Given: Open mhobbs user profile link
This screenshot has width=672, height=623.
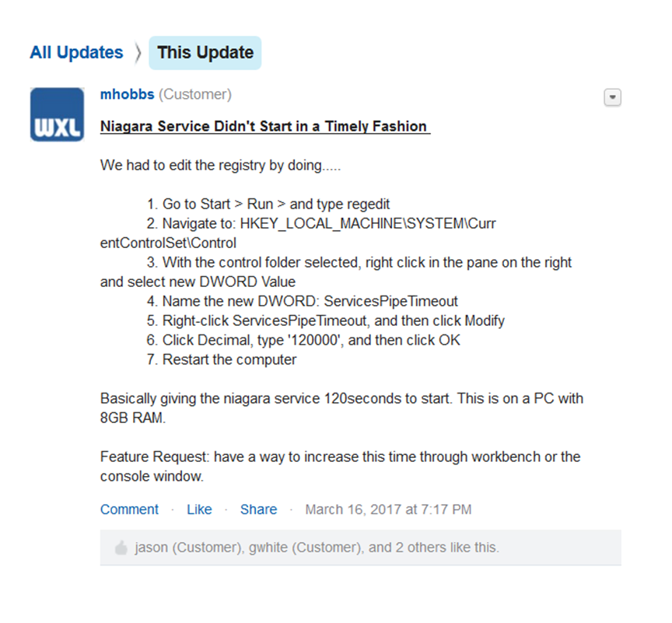Looking at the screenshot, I should (127, 94).
